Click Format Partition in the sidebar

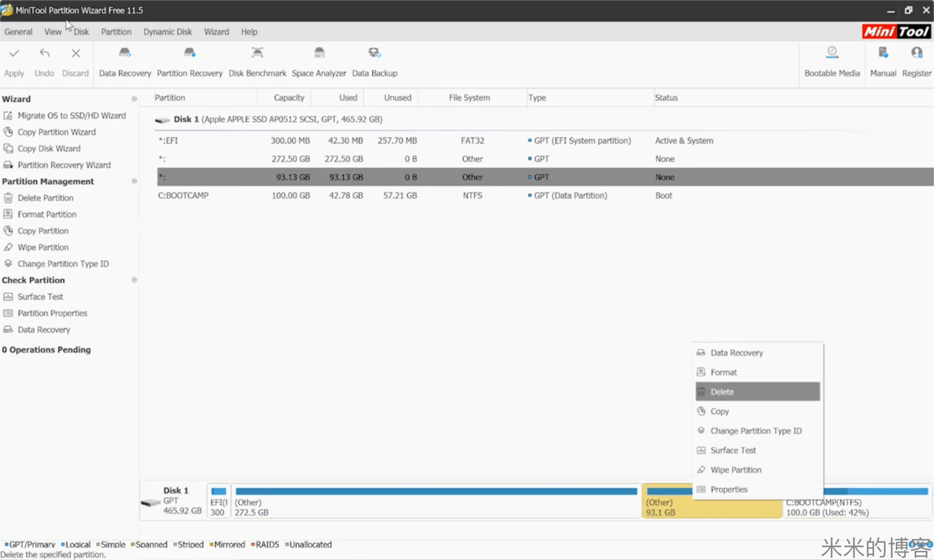coord(47,214)
